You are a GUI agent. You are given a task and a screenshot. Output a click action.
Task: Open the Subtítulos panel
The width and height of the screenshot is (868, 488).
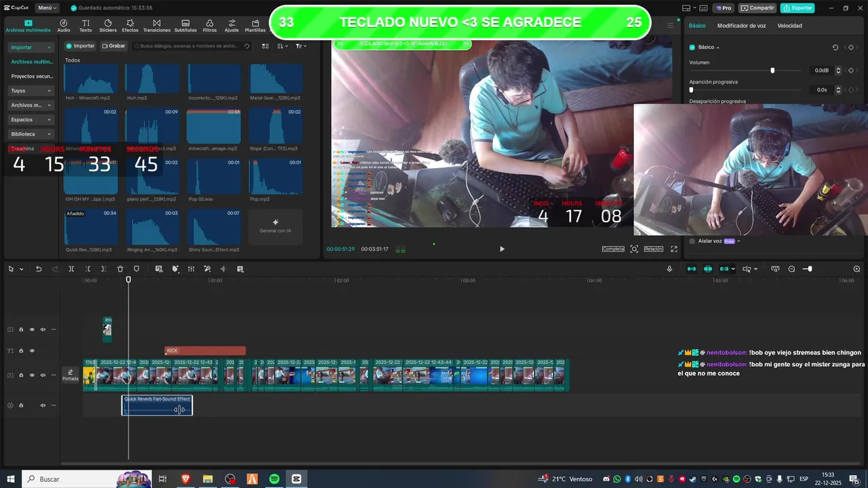click(185, 26)
